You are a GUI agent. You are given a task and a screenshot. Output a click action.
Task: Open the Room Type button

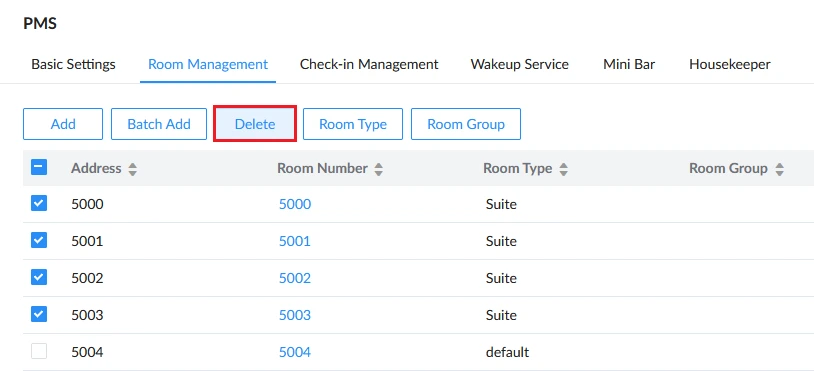(353, 124)
